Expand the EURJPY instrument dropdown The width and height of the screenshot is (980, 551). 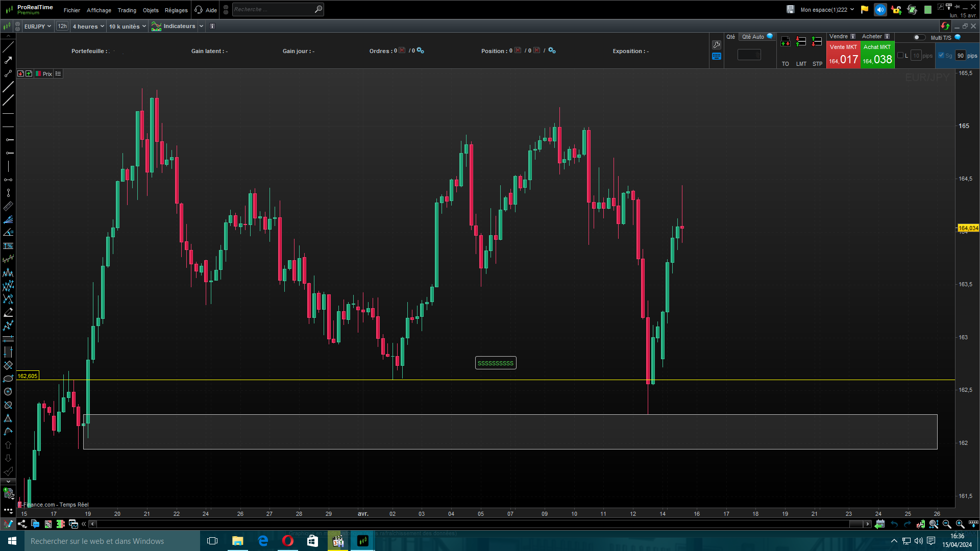click(x=38, y=27)
